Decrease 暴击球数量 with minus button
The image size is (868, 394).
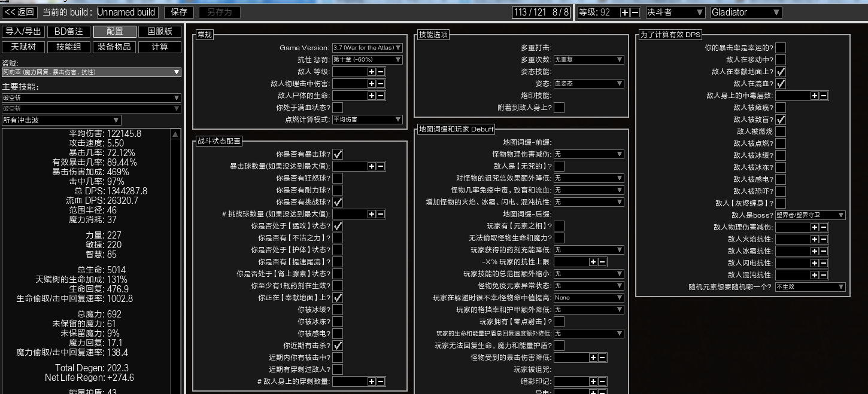tap(381, 166)
